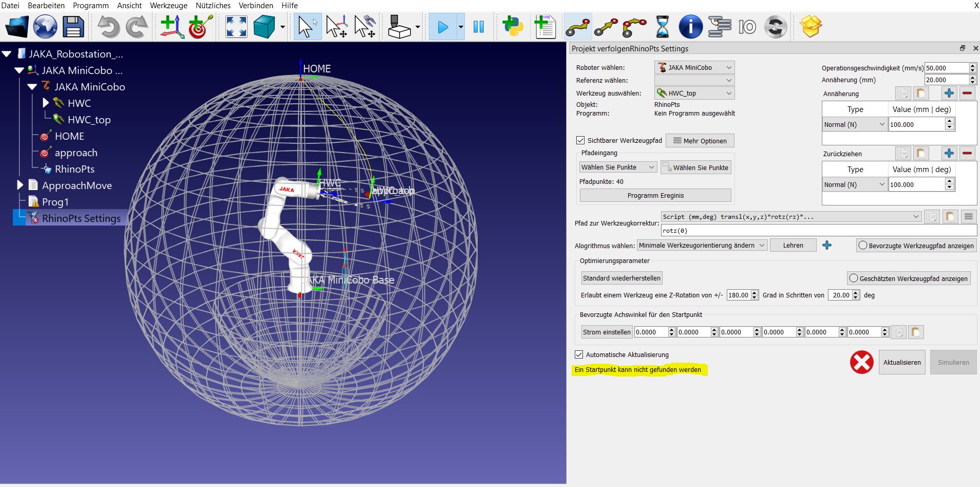Add a new target icon
The height and width of the screenshot is (487, 980).
click(x=200, y=27)
